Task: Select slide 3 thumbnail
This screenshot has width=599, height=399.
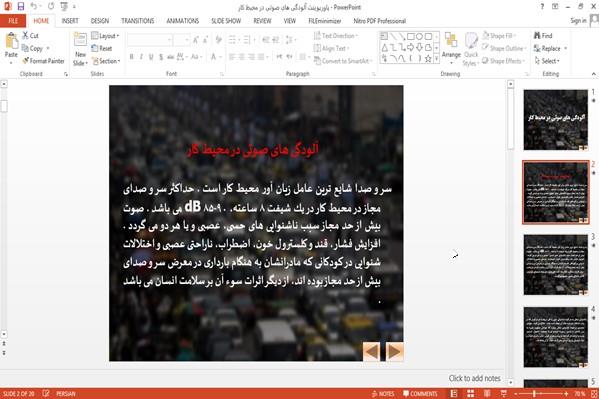Action: coord(555,264)
